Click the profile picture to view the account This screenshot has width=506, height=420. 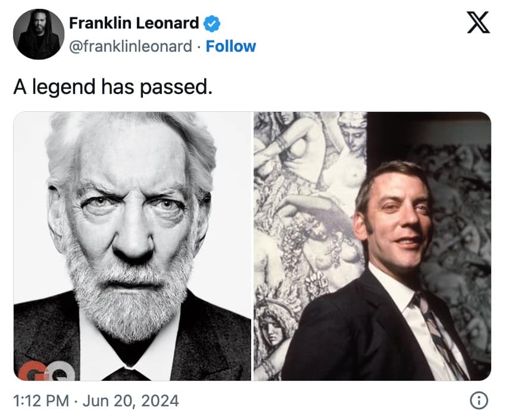pyautogui.click(x=38, y=35)
